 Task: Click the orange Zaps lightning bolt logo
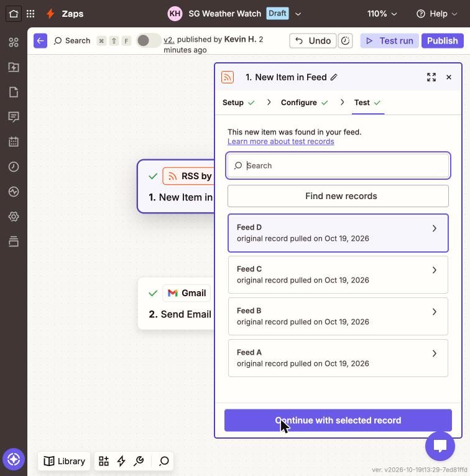coord(50,14)
